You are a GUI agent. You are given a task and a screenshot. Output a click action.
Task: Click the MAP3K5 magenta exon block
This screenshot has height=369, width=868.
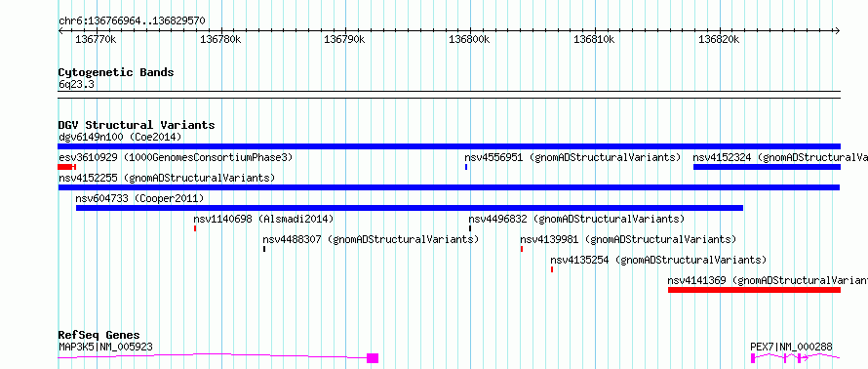(373, 358)
